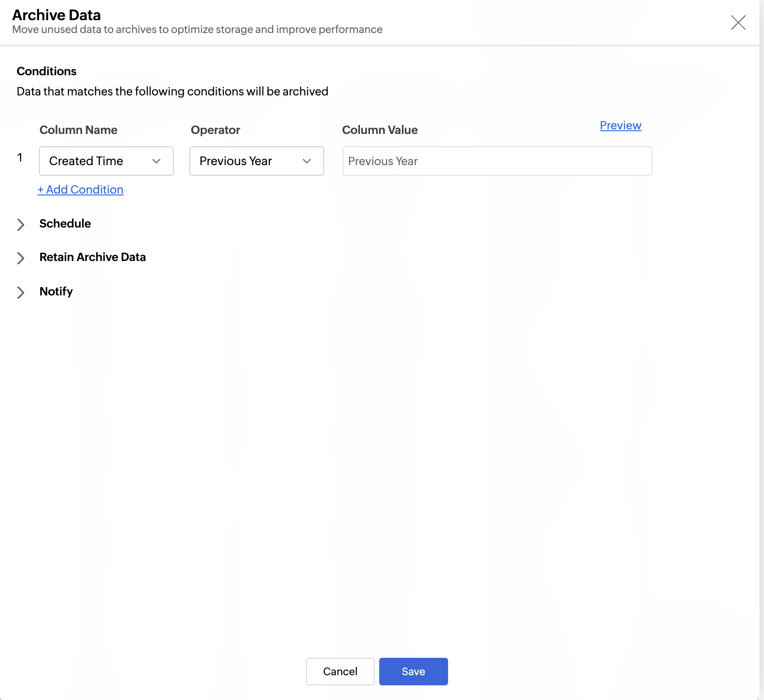Click the Column Name header label
764x700 pixels.
[x=78, y=130]
